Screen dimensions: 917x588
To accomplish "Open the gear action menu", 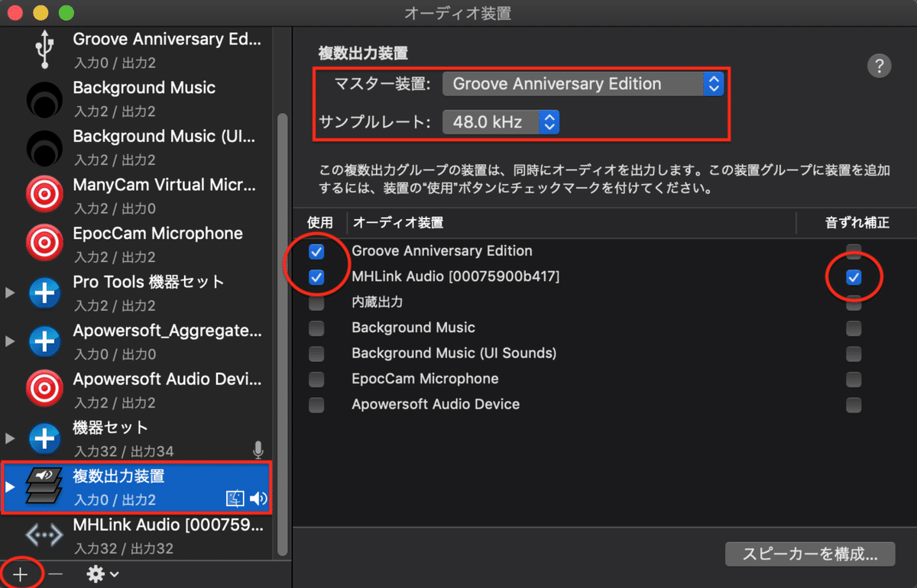I will pyautogui.click(x=102, y=573).
